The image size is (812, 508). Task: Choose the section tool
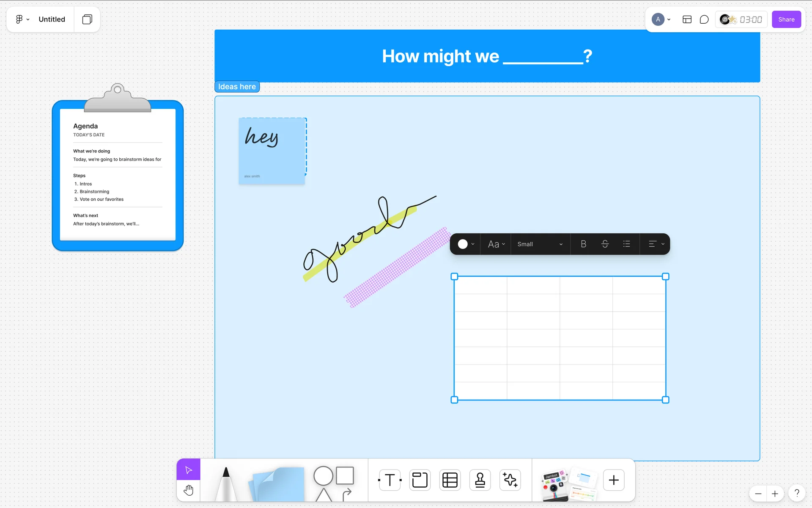(420, 480)
